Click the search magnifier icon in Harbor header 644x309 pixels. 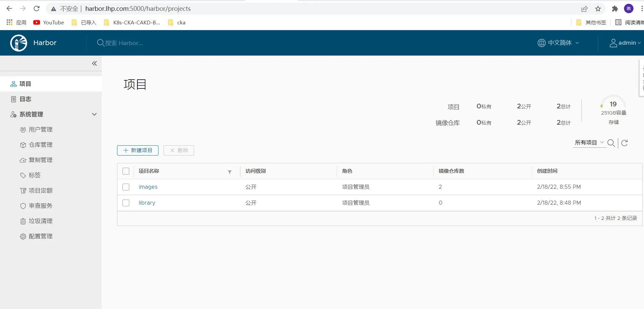tap(100, 43)
